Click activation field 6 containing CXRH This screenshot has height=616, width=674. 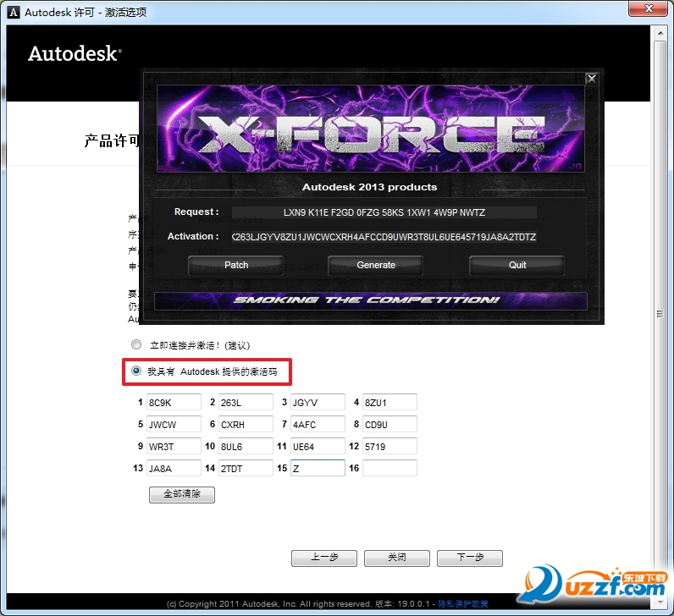(x=246, y=424)
